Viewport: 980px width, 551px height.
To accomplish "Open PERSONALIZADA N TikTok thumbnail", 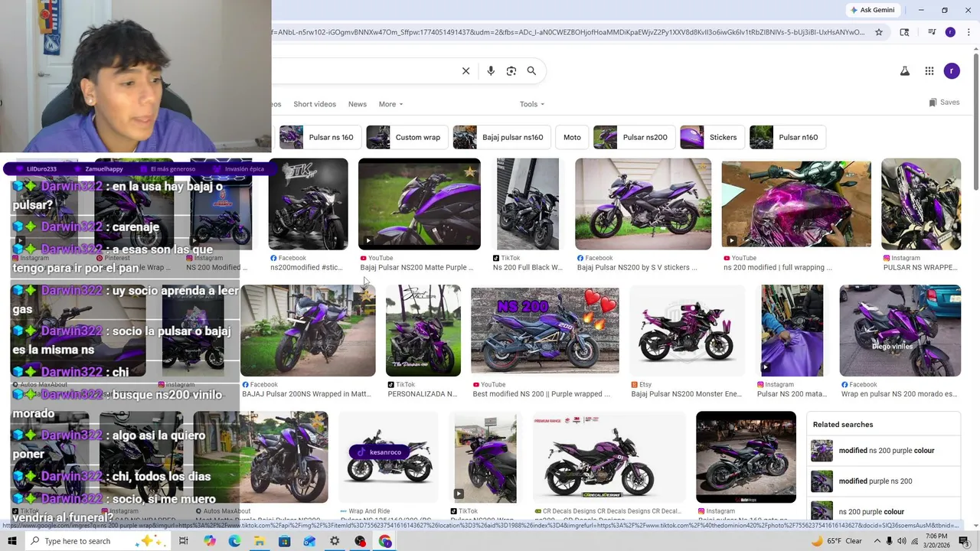I will [x=423, y=331].
